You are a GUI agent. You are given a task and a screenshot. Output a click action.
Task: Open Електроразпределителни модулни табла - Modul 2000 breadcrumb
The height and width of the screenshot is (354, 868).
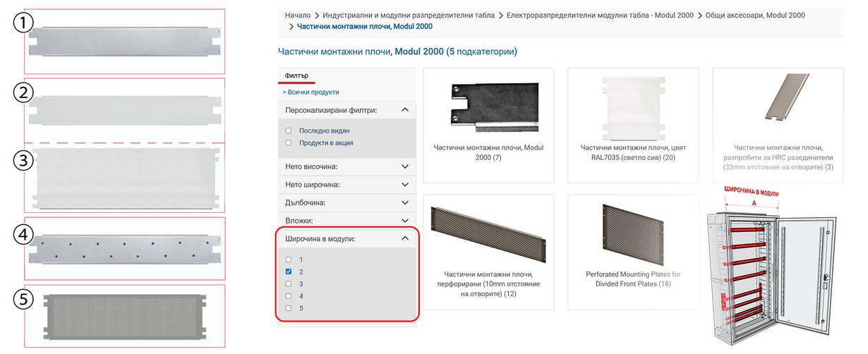tap(600, 15)
